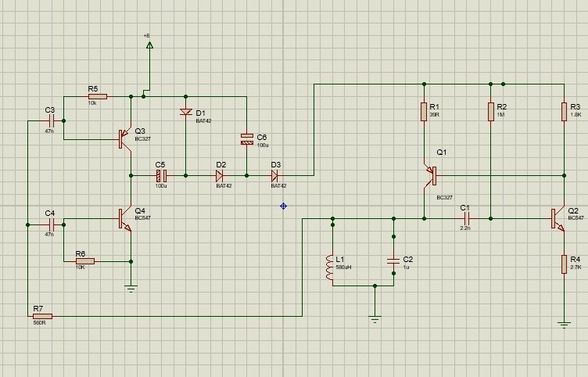
Task: Select electrolytic capacitor C6 100u
Action: click(247, 139)
